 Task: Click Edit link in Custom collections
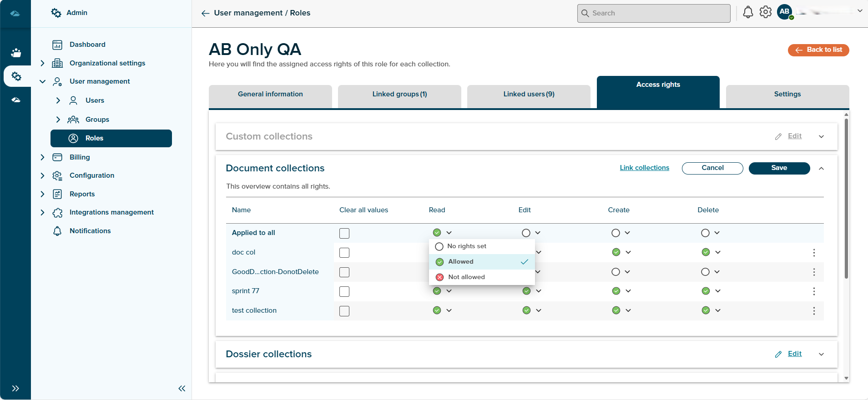pyautogui.click(x=795, y=136)
